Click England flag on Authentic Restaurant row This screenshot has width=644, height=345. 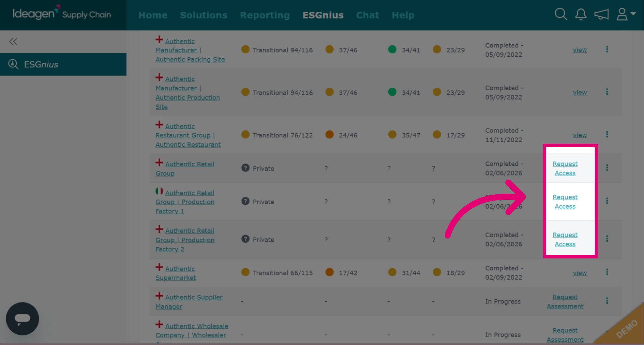tap(159, 125)
